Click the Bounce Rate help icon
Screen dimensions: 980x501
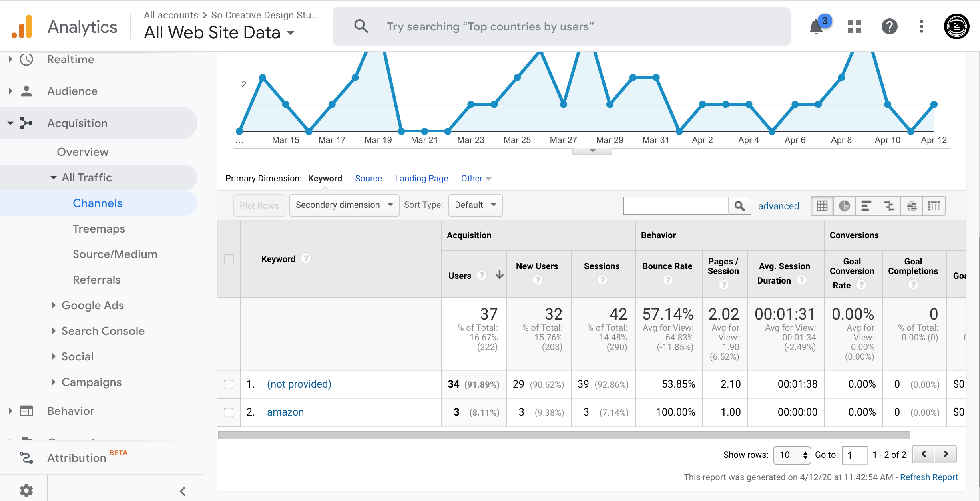(667, 280)
